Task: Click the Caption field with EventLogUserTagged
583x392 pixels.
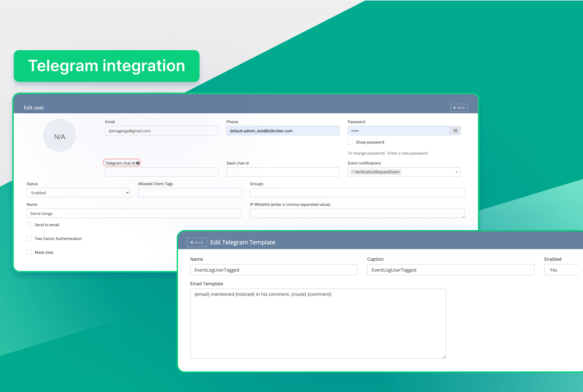Action: tap(450, 270)
